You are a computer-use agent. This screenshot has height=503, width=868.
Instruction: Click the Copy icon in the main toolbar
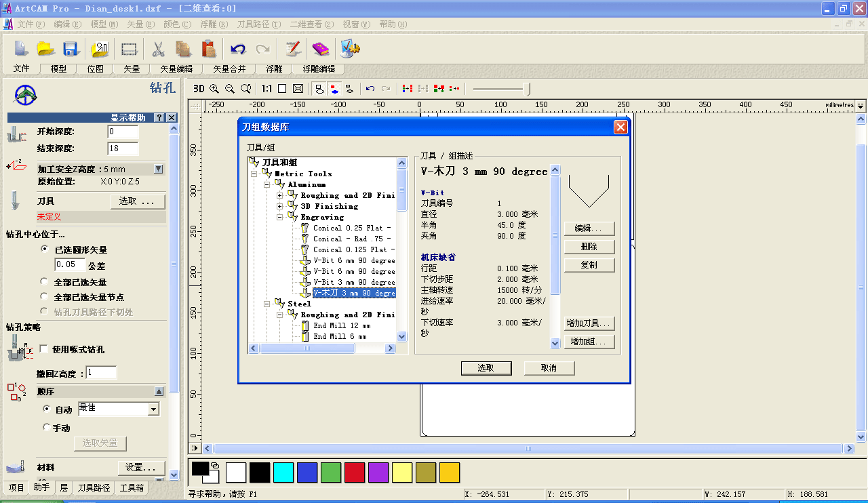pos(183,49)
